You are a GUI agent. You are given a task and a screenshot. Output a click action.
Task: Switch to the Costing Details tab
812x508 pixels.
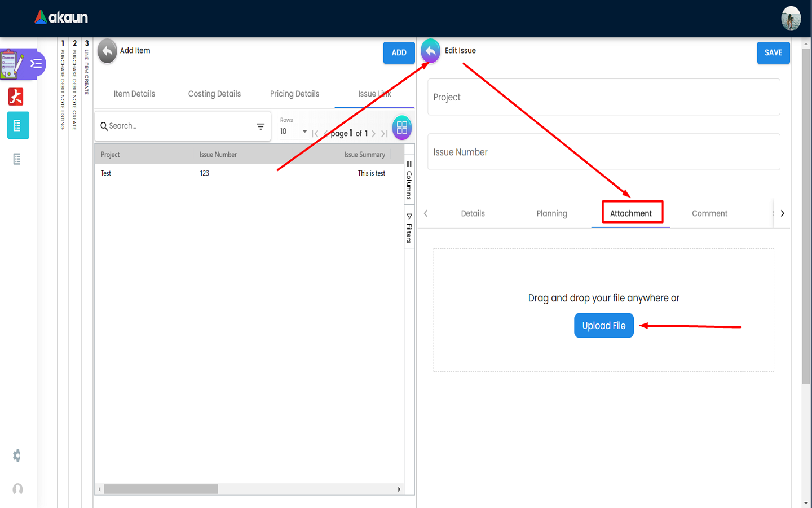pyautogui.click(x=214, y=94)
